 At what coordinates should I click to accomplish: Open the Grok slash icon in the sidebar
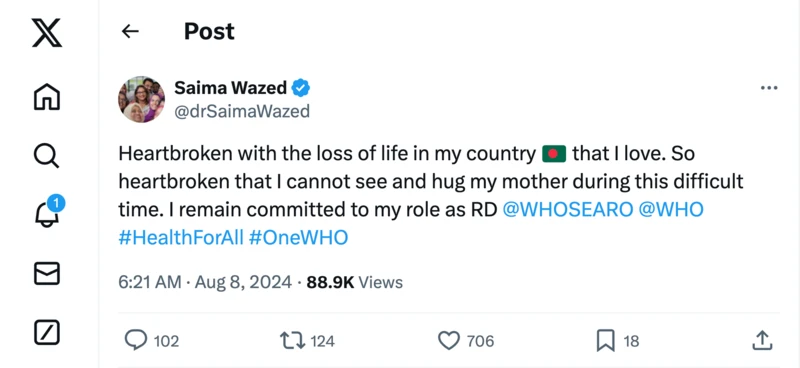point(47,333)
